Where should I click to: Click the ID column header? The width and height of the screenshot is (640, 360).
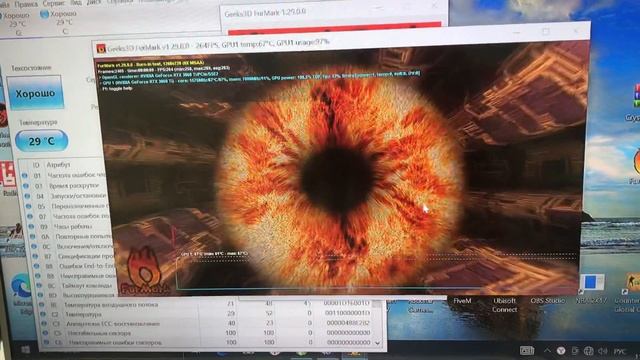(x=36, y=165)
